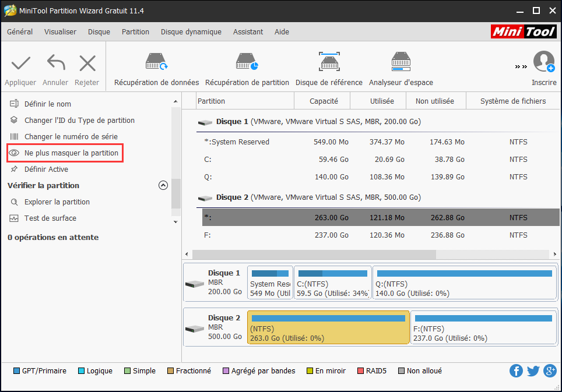Select System Reserved block in disk map
562x392 pixels.
(x=271, y=282)
